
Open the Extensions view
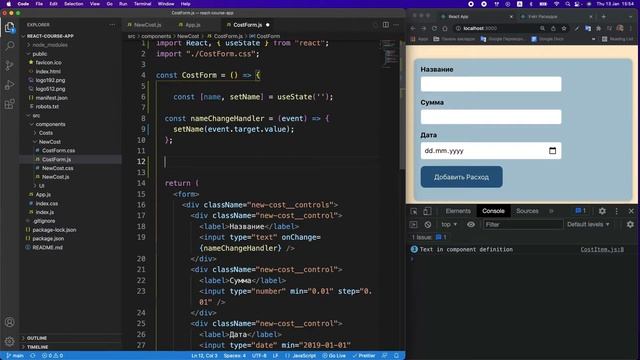(9, 104)
